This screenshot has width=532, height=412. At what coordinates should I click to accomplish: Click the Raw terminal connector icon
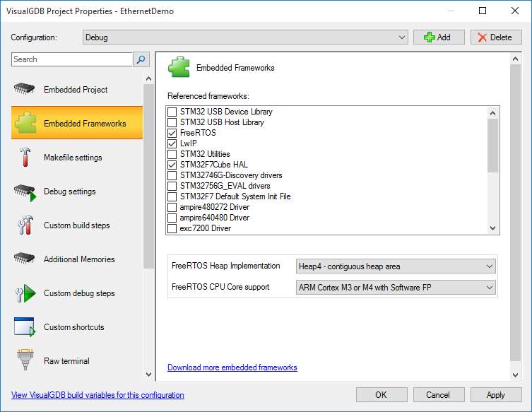pyautogui.click(x=25, y=360)
